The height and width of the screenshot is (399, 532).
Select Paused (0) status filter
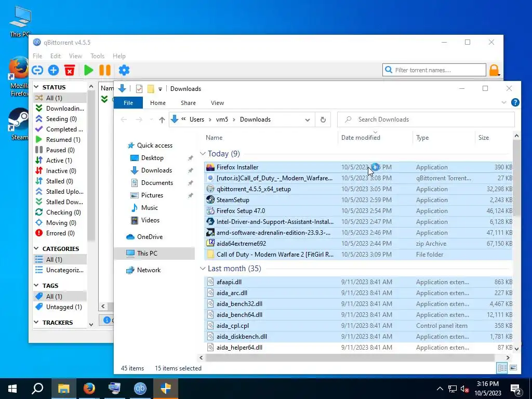tap(60, 150)
